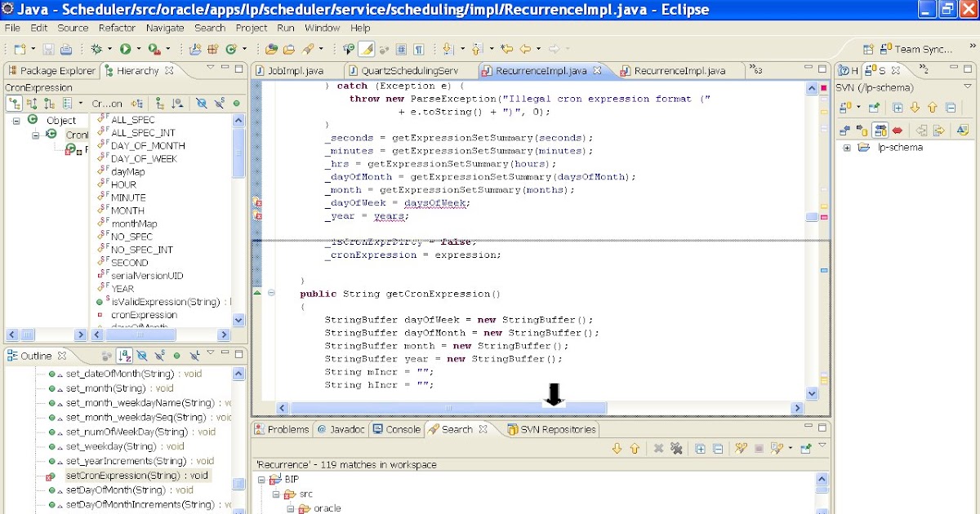Viewport: 980px width, 514px height.
Task: Open the Navigate menu
Action: pyautogui.click(x=165, y=28)
